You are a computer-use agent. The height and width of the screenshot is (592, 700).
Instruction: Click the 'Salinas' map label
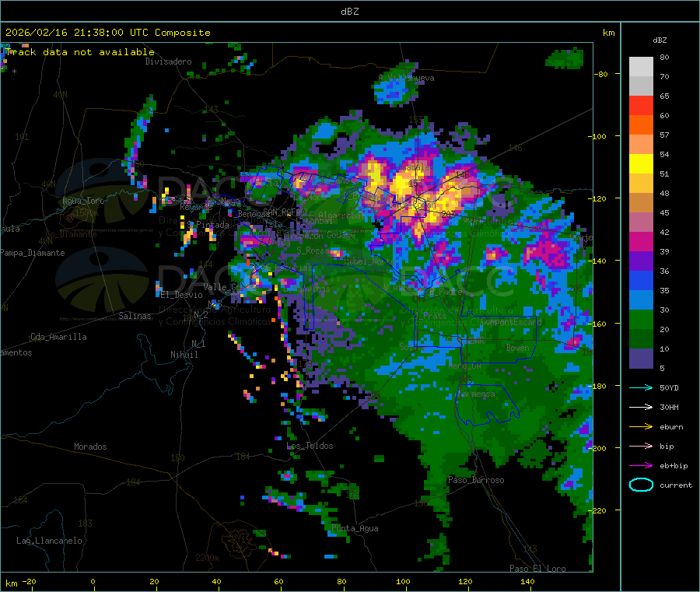pyautogui.click(x=135, y=316)
